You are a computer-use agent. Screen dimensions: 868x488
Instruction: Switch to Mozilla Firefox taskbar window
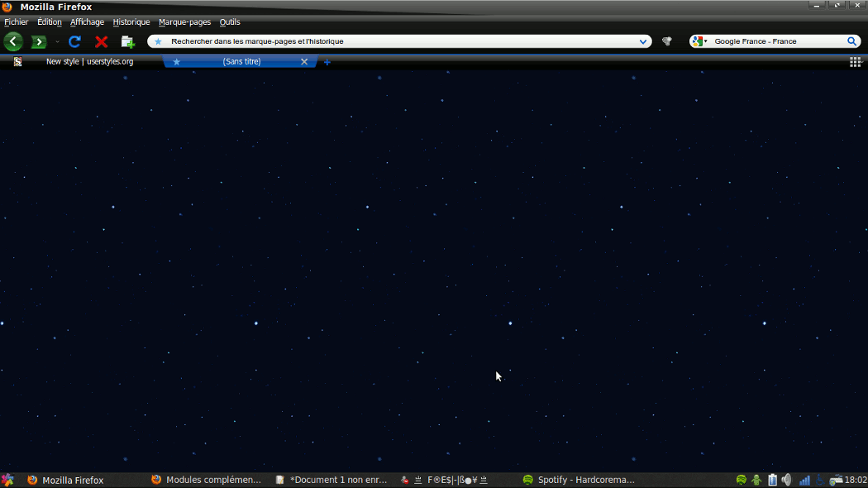(x=65, y=481)
